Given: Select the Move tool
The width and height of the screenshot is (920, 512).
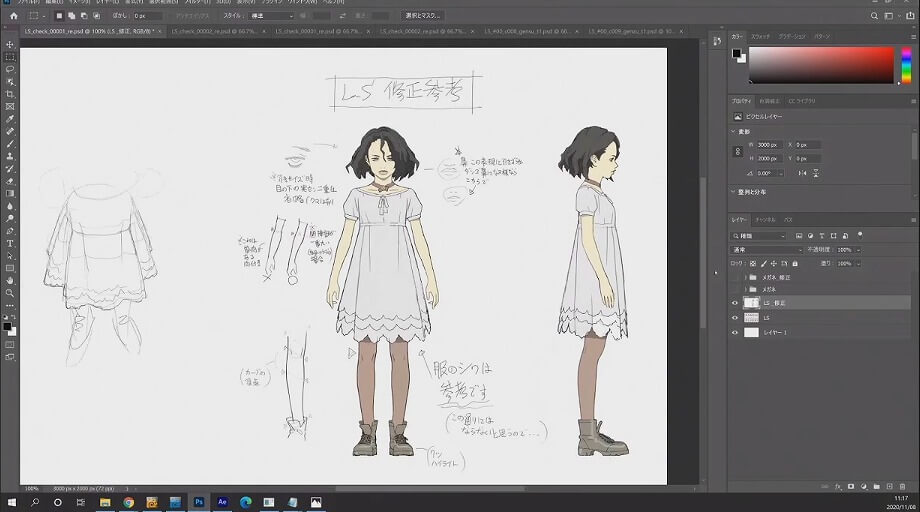Looking at the screenshot, I should click(10, 45).
